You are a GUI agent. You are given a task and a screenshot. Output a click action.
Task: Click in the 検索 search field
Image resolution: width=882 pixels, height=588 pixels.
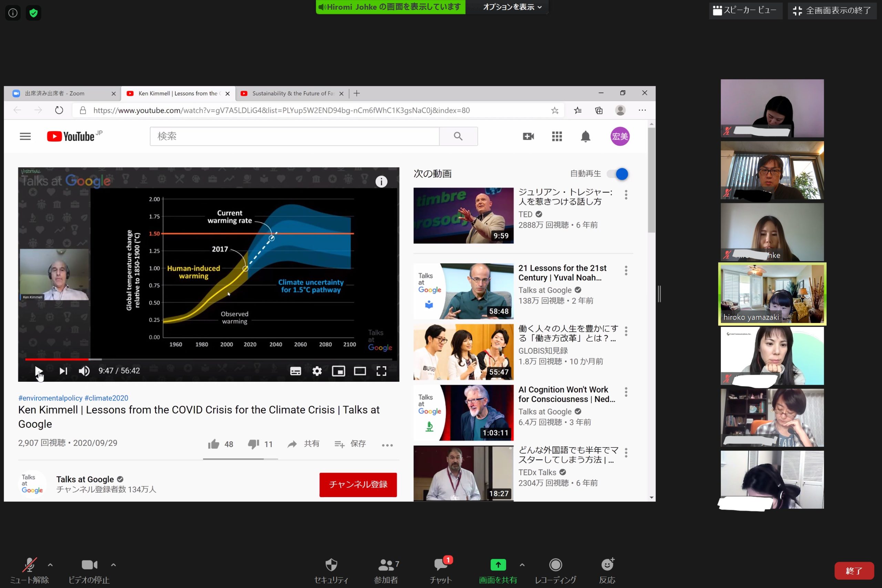coord(295,136)
